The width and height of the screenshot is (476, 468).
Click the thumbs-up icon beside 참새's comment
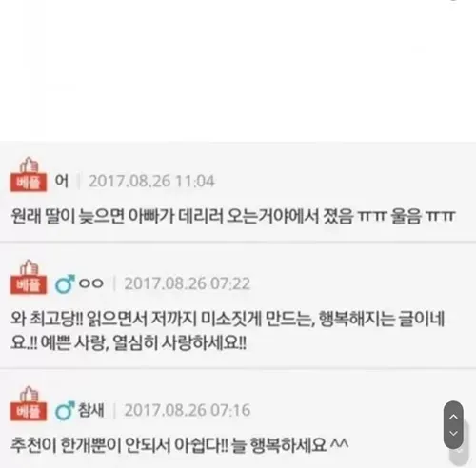29,394
